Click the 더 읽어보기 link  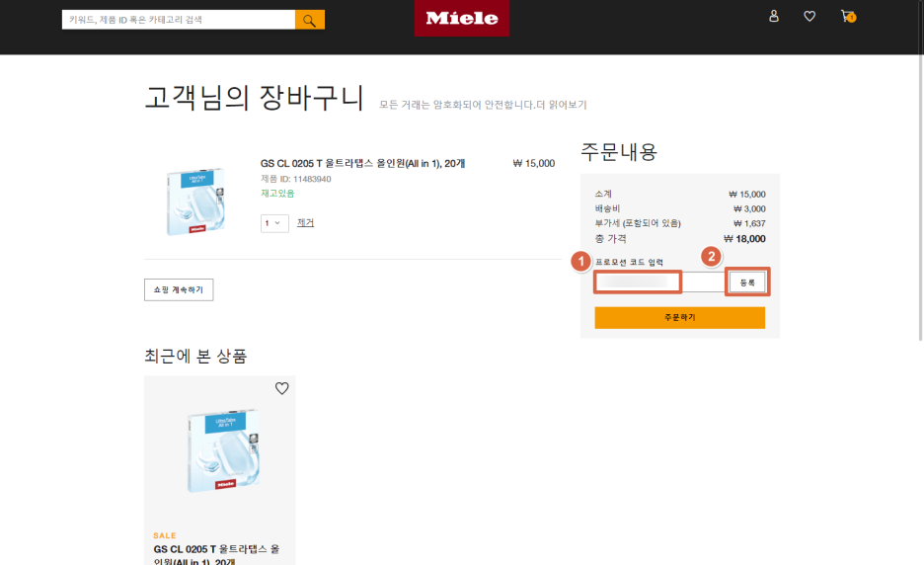[562, 105]
